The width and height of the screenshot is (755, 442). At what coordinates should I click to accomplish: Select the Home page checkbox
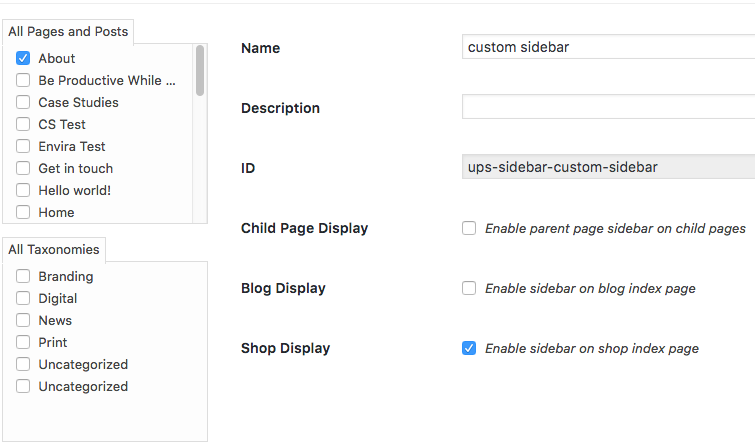23,213
